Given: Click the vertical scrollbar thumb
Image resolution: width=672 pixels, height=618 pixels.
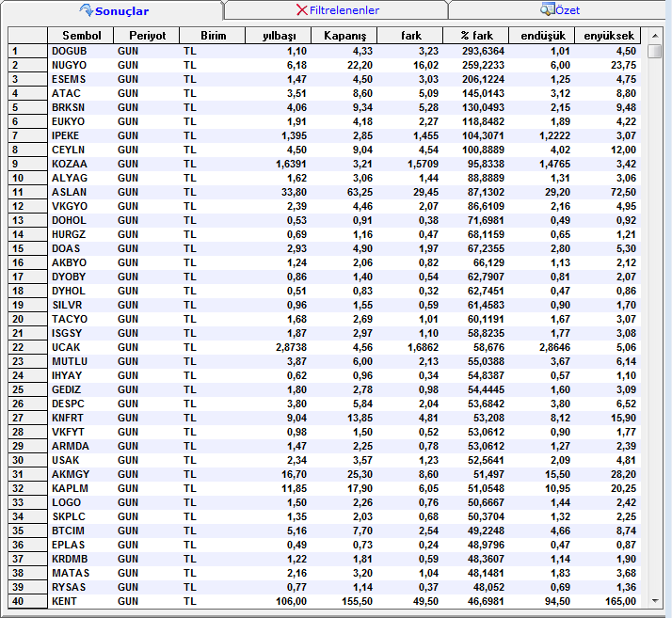Looking at the screenshot, I should pos(655,51).
